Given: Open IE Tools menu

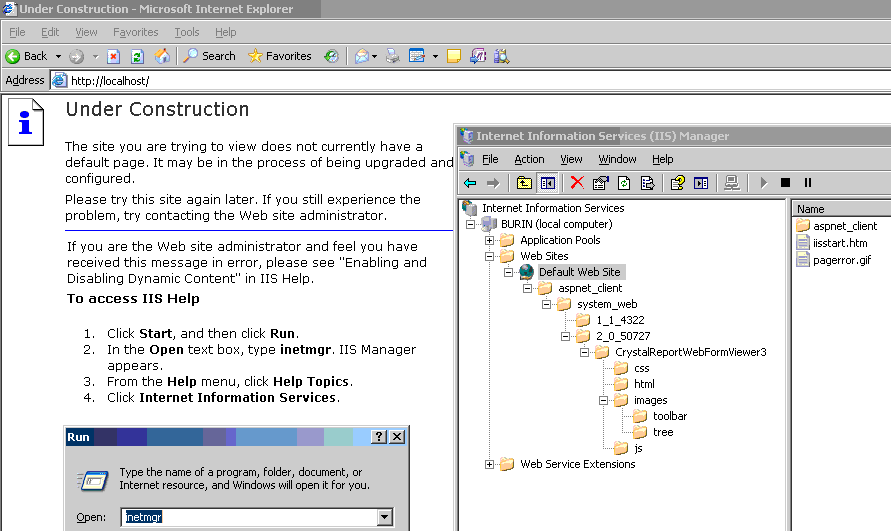Looking at the screenshot, I should [186, 32].
